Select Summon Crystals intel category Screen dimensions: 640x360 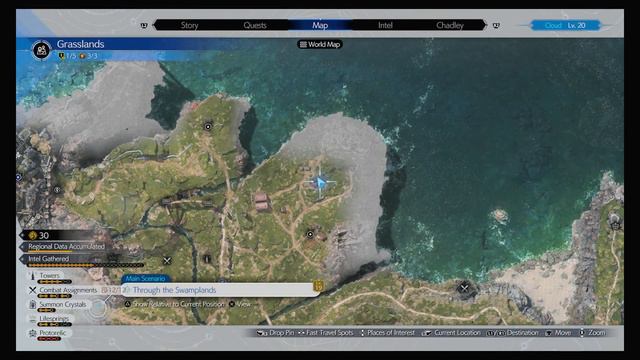(x=62, y=304)
